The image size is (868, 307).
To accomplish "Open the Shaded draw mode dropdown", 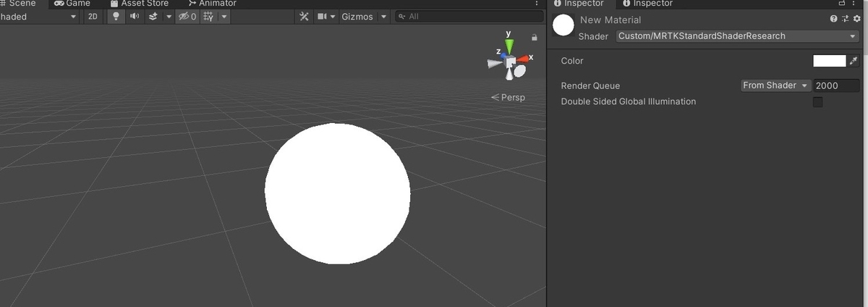I will [38, 17].
